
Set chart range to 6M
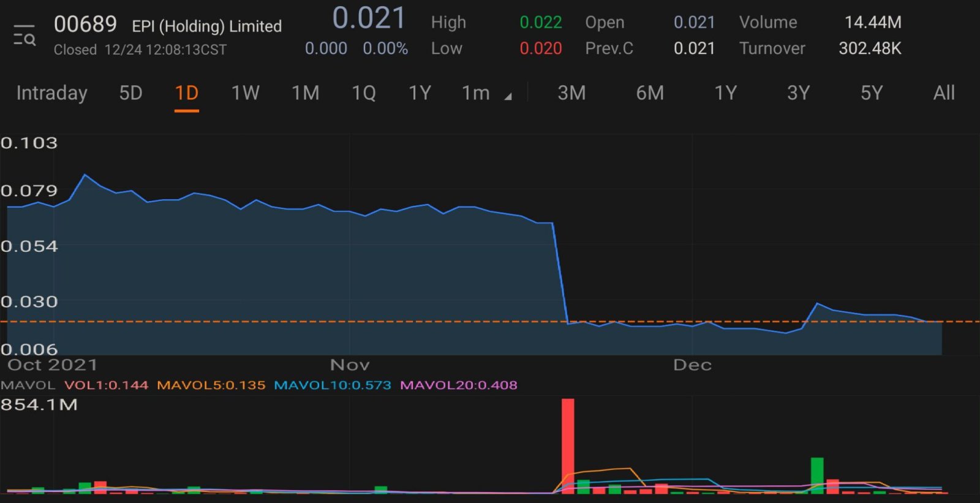pyautogui.click(x=650, y=93)
